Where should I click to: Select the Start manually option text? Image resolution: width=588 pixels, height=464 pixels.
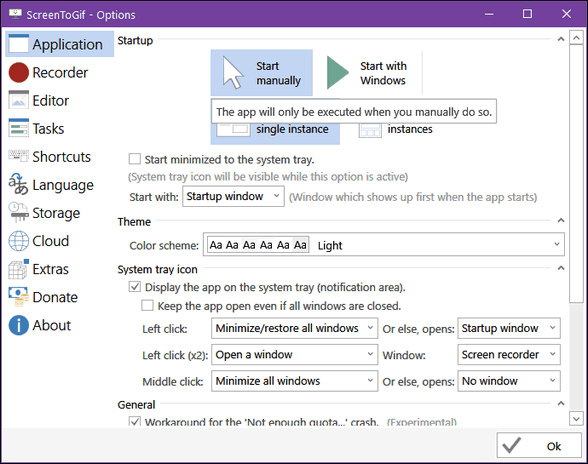tap(279, 73)
